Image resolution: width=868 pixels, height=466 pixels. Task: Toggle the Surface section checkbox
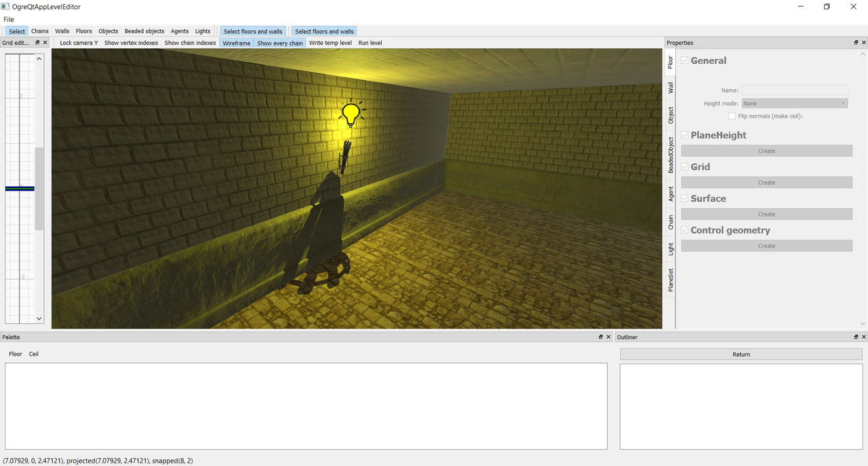[684, 199]
